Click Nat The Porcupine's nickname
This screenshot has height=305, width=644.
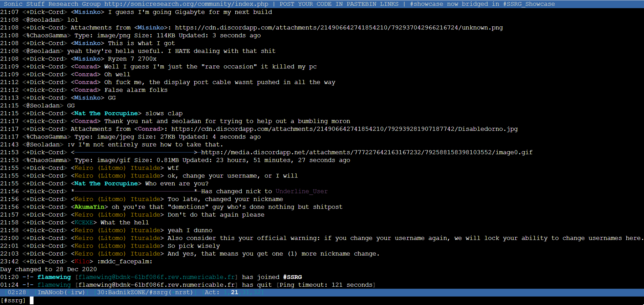coord(106,113)
